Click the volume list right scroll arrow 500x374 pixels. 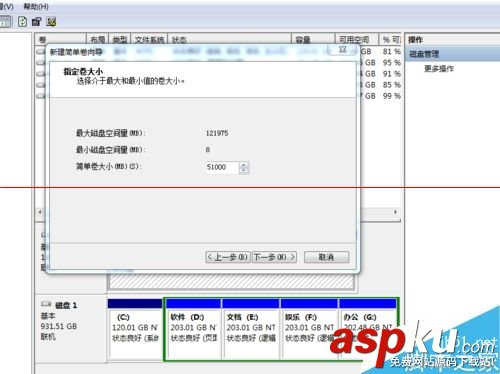point(396,212)
